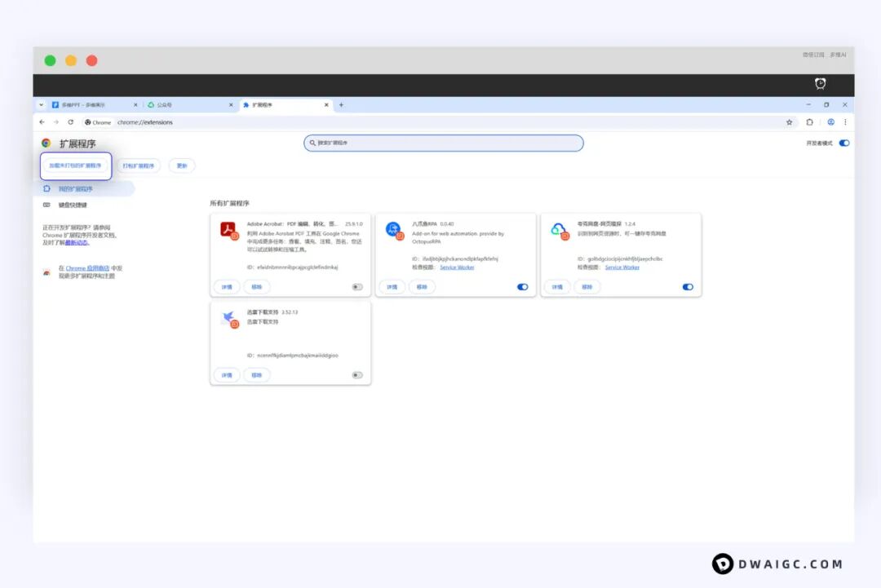This screenshot has width=881, height=588.
Task: Click the Adobe Acrobat extension icon
Action: [228, 230]
